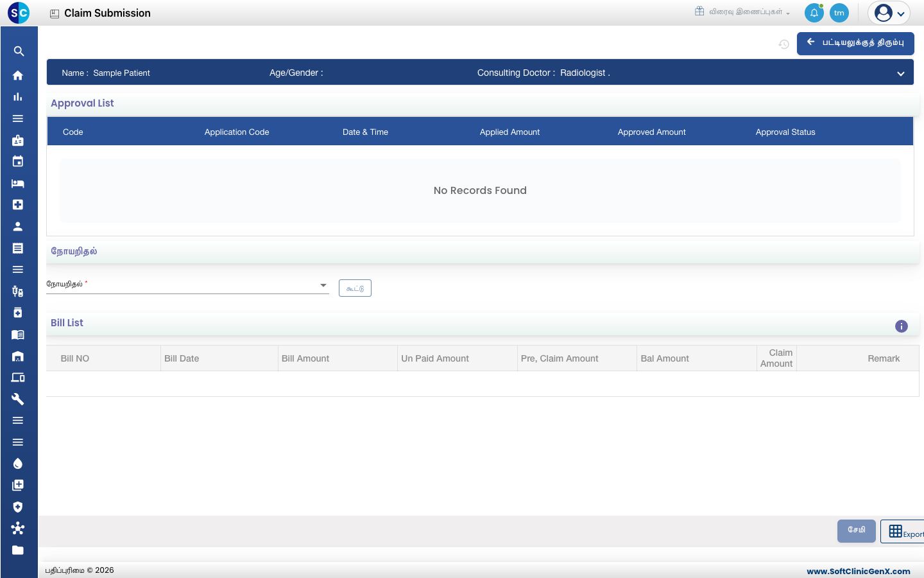Viewport: 924px width, 578px height.
Task: Open the bar chart dashboard icon
Action: tap(18, 97)
